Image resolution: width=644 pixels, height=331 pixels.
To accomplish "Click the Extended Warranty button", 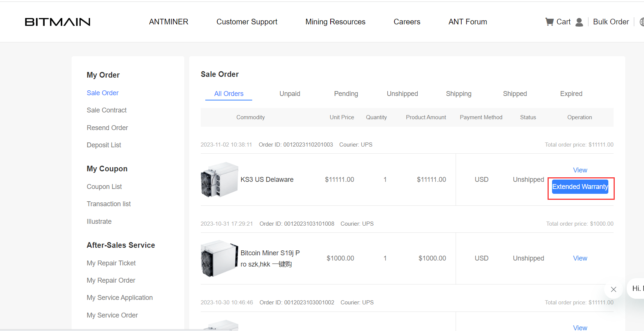I will coord(580,187).
